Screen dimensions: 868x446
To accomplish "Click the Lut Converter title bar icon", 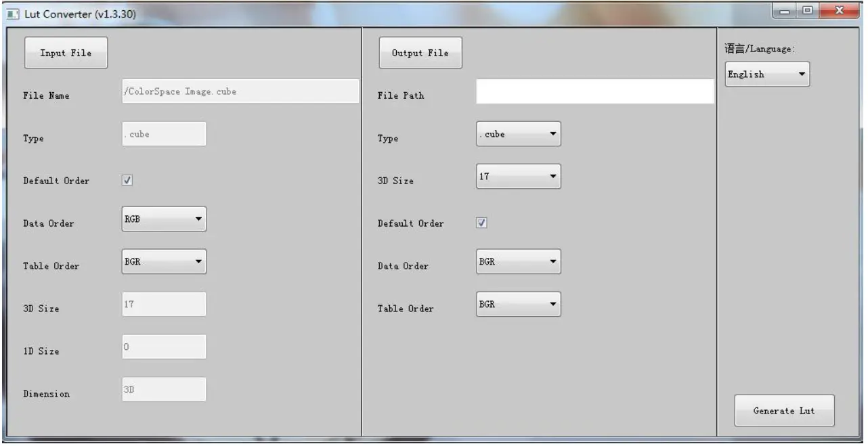I will tap(12, 15).
